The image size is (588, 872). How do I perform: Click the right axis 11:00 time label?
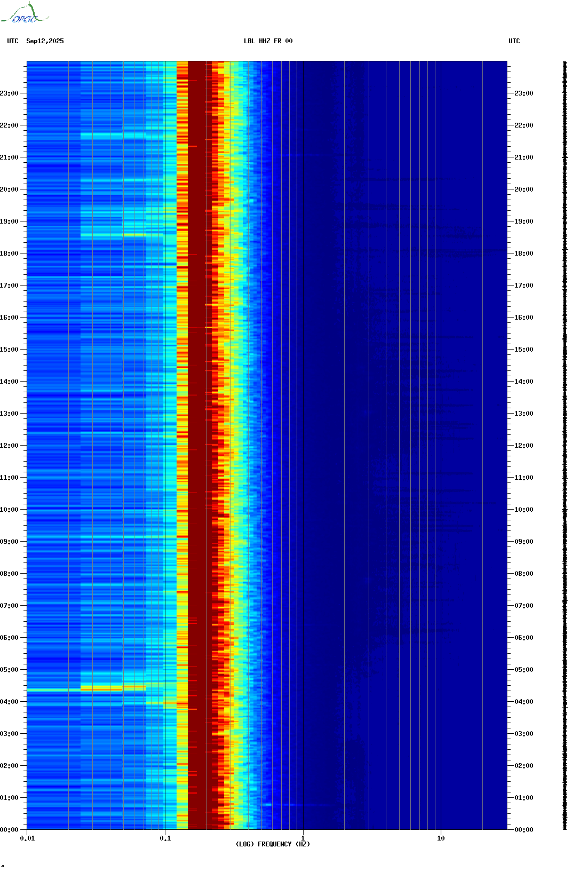point(524,478)
